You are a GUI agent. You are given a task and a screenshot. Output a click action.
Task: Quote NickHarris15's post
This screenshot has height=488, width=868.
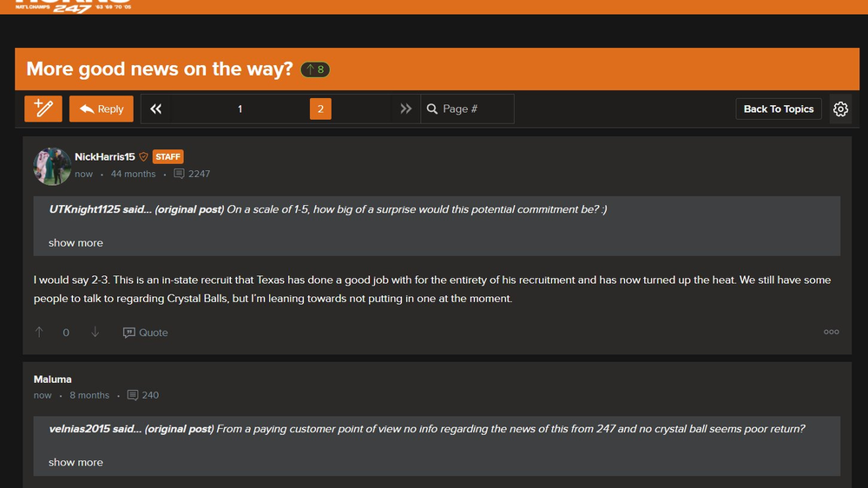tap(146, 333)
